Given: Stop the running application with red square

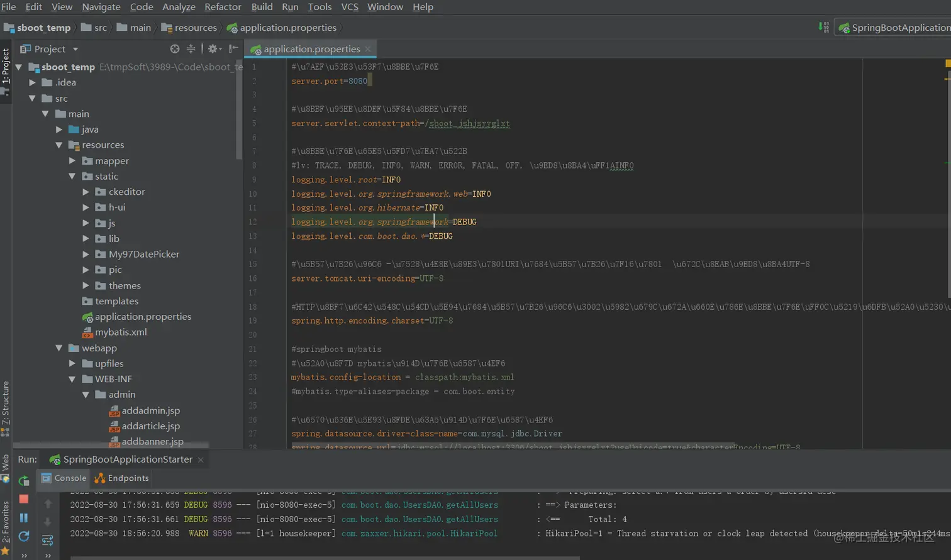Looking at the screenshot, I should pos(24,499).
